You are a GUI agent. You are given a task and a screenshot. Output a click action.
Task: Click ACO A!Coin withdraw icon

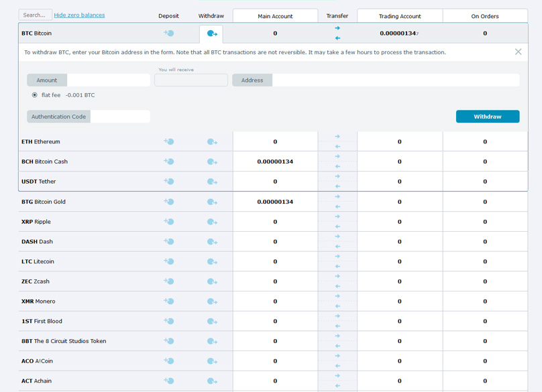point(212,361)
